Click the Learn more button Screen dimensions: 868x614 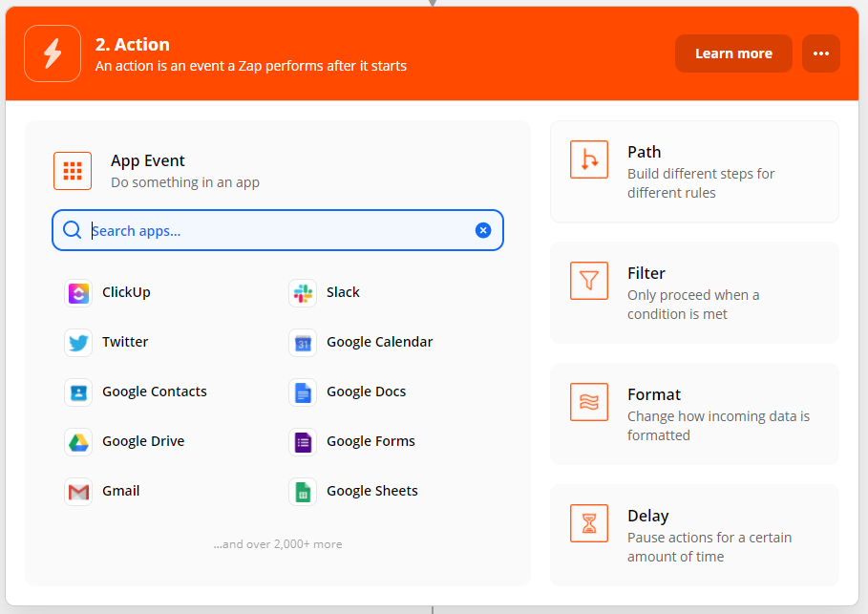(733, 53)
